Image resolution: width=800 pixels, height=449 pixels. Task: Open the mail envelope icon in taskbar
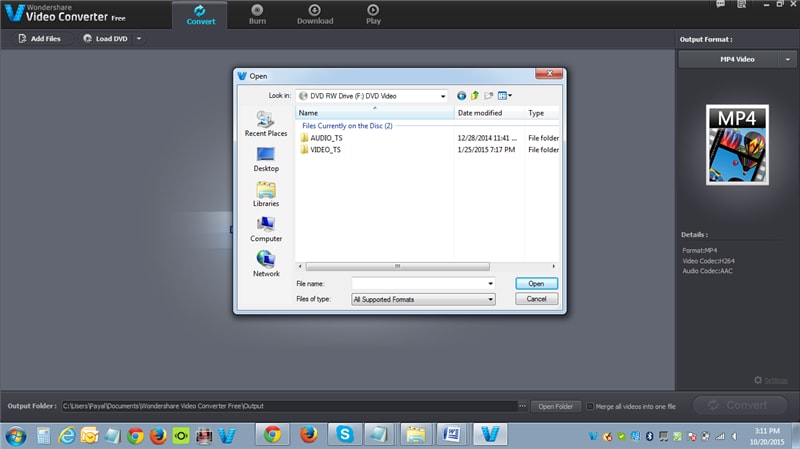click(89, 436)
